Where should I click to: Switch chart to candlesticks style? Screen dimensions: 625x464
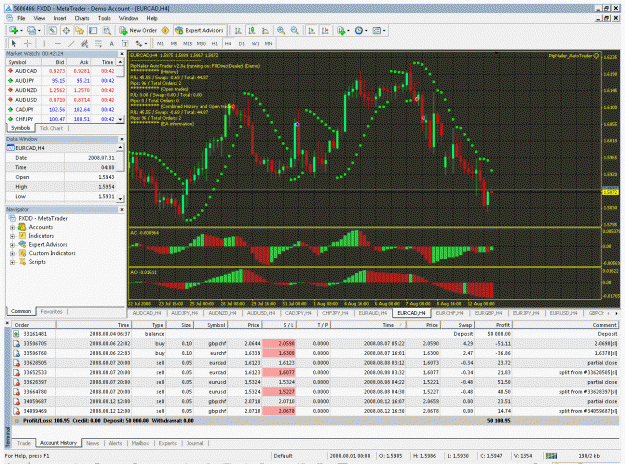click(x=252, y=30)
